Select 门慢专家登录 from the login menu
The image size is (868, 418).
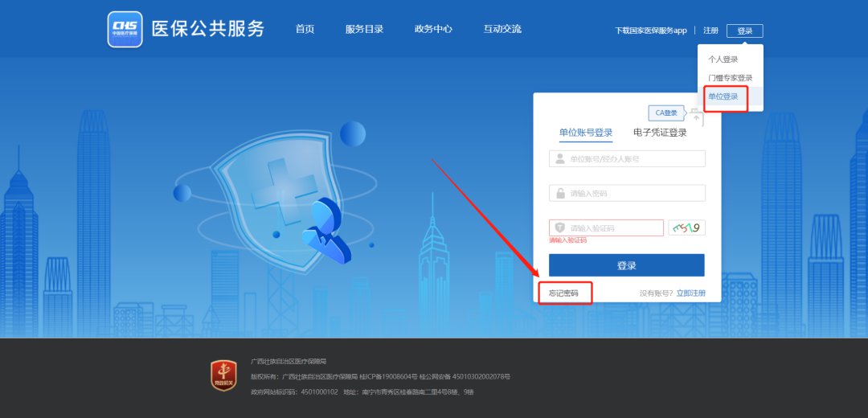[x=730, y=78]
